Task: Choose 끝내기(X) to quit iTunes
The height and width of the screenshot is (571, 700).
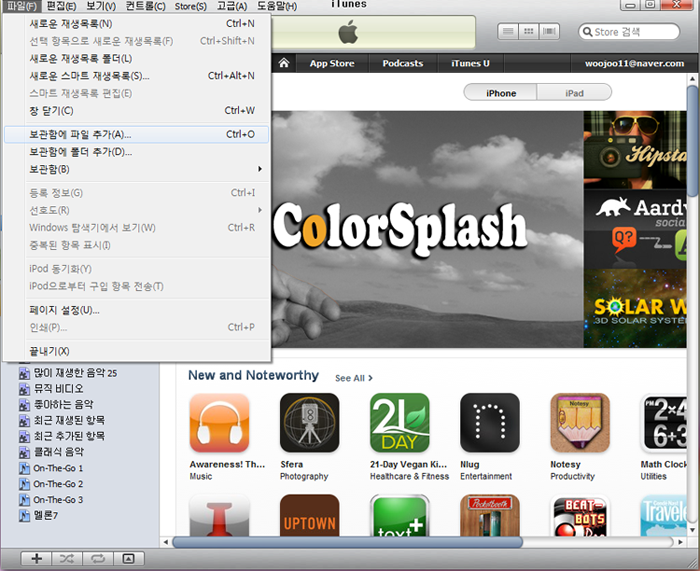Action: 137,351
